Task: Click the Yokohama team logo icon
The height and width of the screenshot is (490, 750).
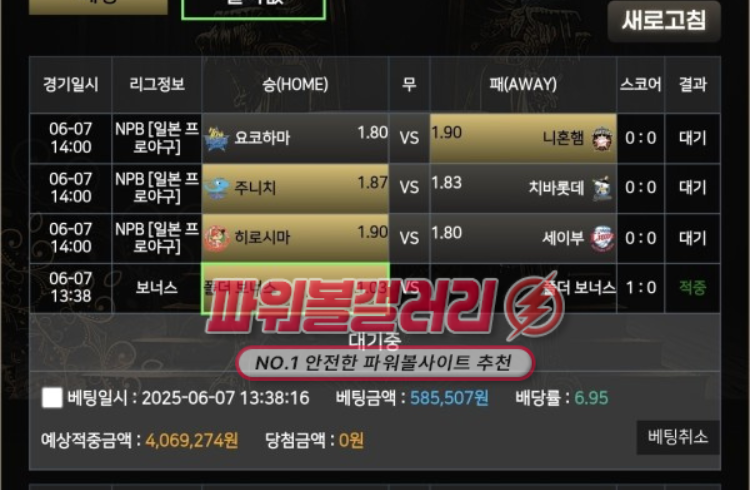Action: click(x=216, y=140)
